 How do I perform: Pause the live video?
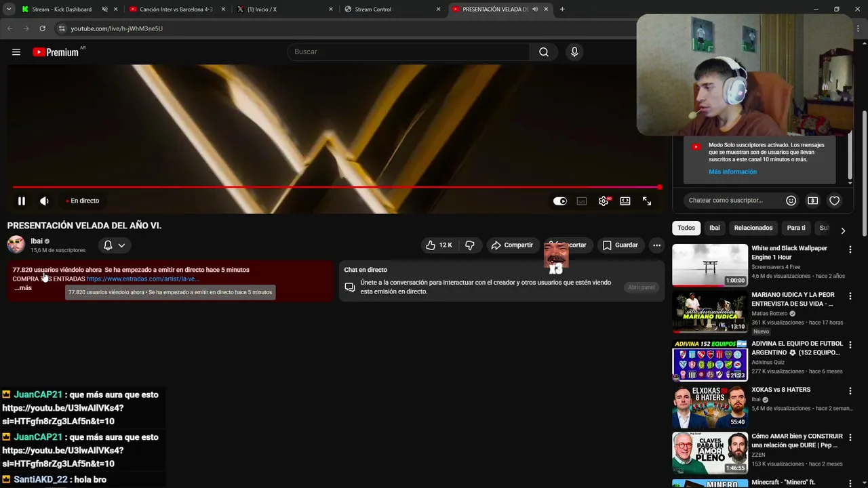tap(22, 201)
